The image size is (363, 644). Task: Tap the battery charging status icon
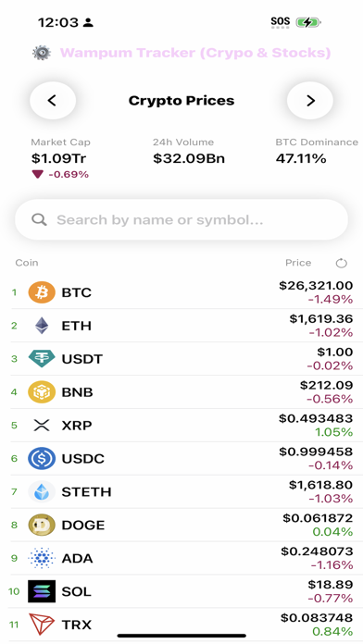coord(308,22)
